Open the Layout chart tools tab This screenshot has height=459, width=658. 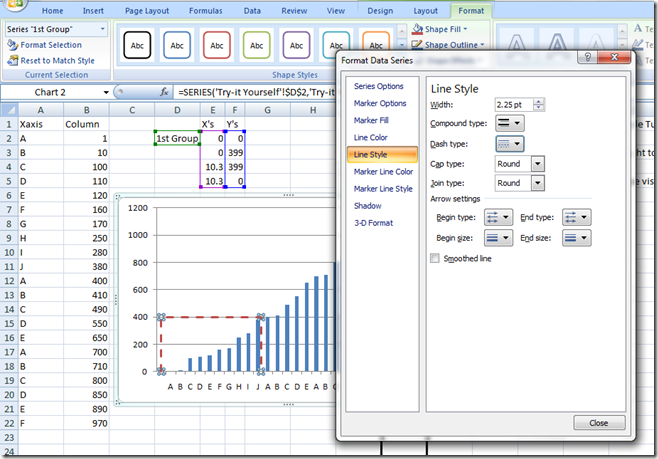[x=425, y=11]
